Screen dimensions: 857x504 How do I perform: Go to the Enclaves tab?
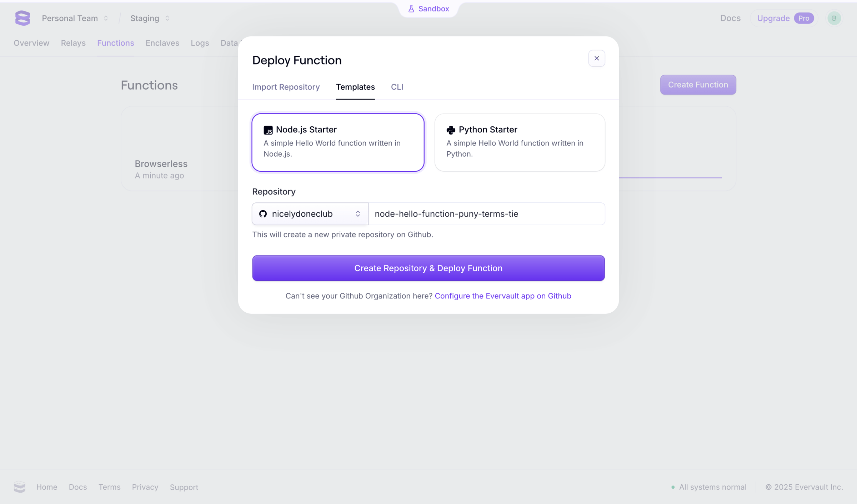click(162, 43)
